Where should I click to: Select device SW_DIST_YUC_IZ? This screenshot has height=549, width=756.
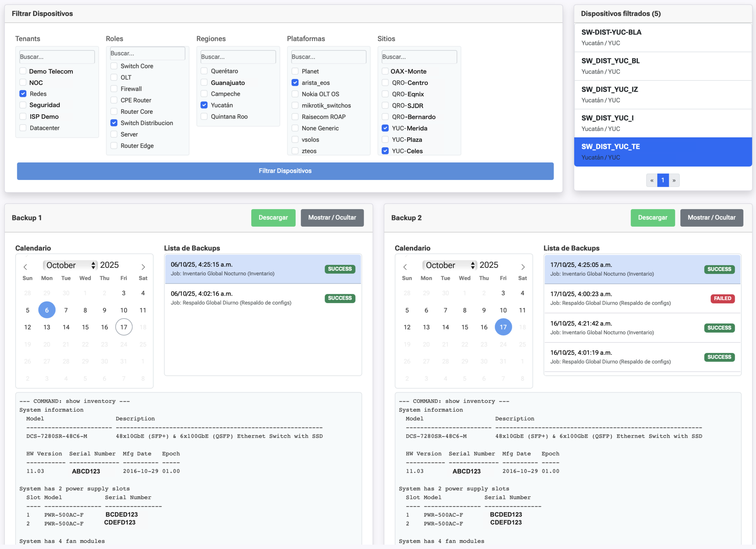663,95
